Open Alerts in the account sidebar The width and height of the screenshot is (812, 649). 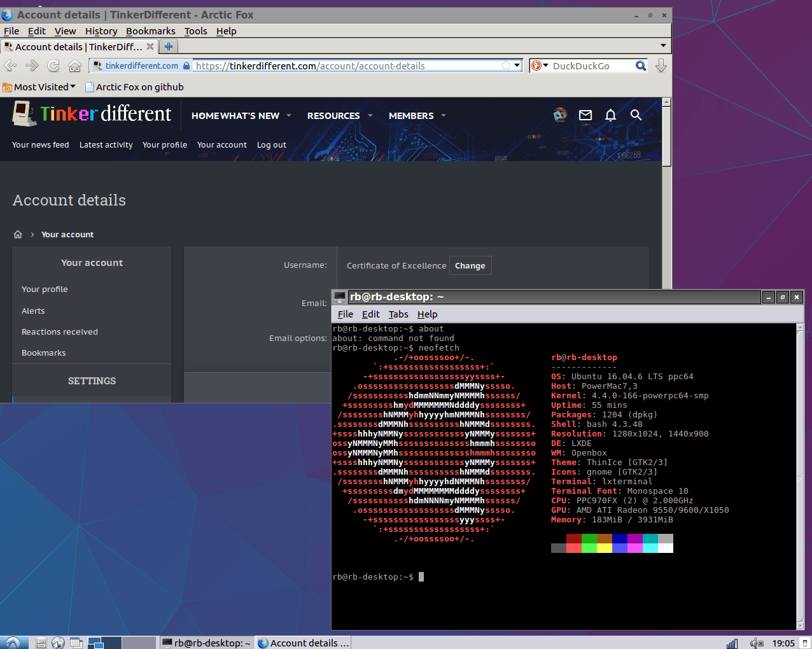pos(33,311)
